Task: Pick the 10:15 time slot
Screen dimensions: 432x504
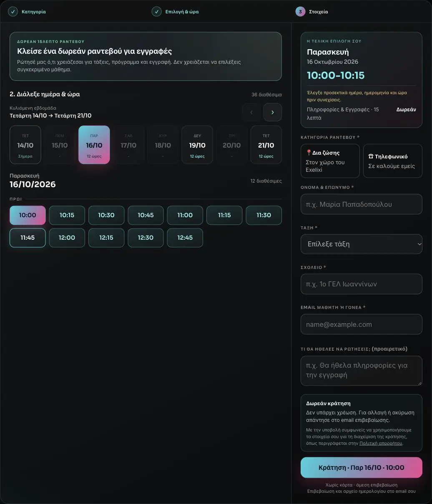Action: point(67,215)
